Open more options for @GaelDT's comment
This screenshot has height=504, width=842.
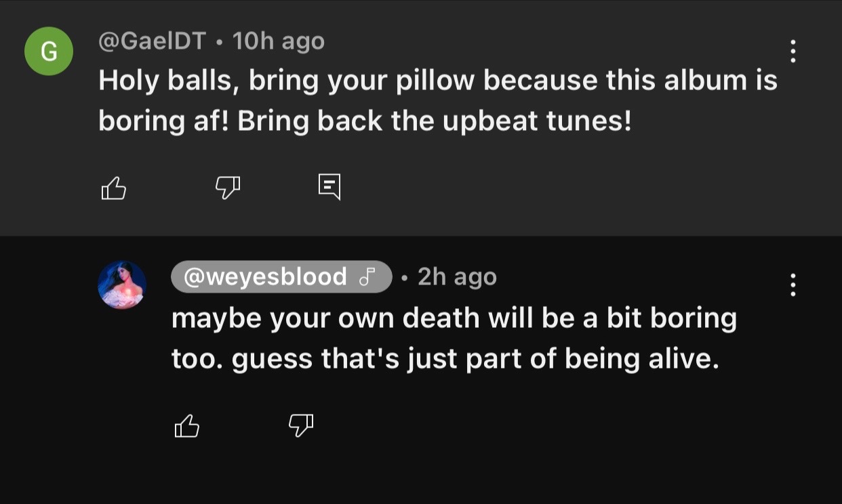coord(793,51)
